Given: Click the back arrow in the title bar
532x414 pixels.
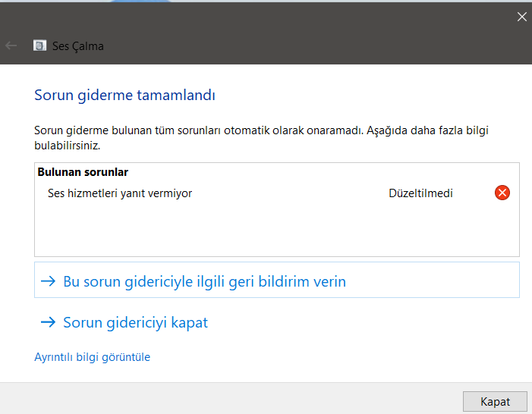Looking at the screenshot, I should tap(11, 45).
